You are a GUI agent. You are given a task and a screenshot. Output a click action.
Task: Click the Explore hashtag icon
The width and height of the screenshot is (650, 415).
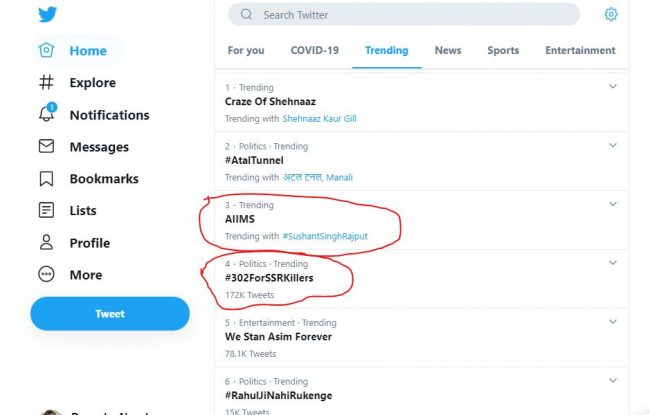pos(46,82)
